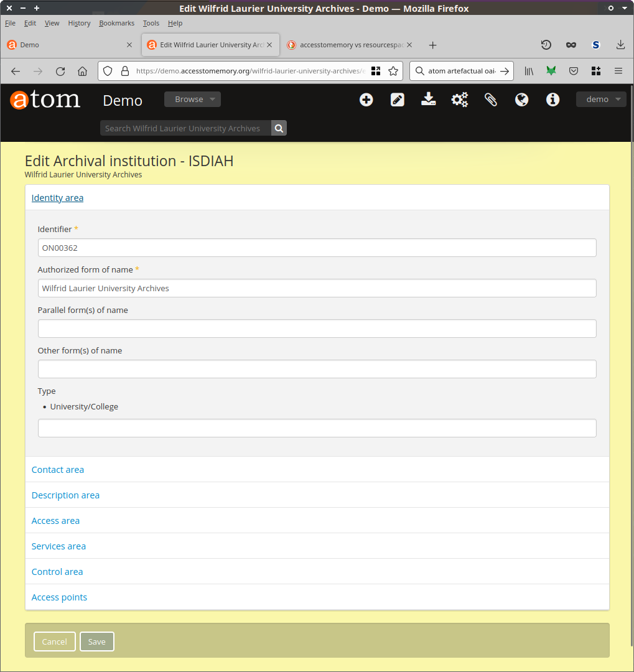The image size is (634, 672).
Task: Bookmark this page with star icon
Action: [393, 71]
